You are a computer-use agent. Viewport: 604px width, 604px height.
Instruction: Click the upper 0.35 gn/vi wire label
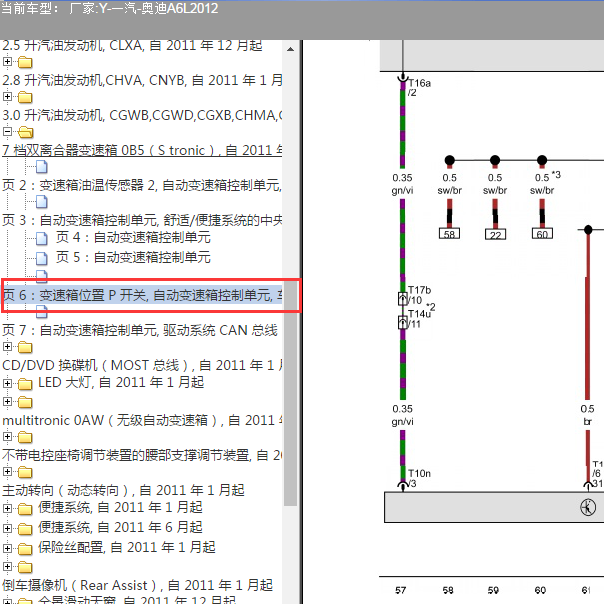click(403, 184)
